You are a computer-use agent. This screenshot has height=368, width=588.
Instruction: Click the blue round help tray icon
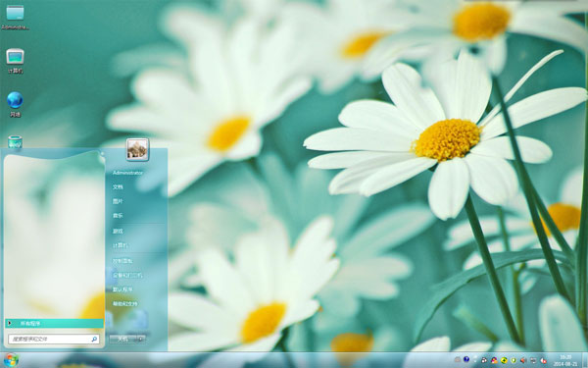click(466, 359)
